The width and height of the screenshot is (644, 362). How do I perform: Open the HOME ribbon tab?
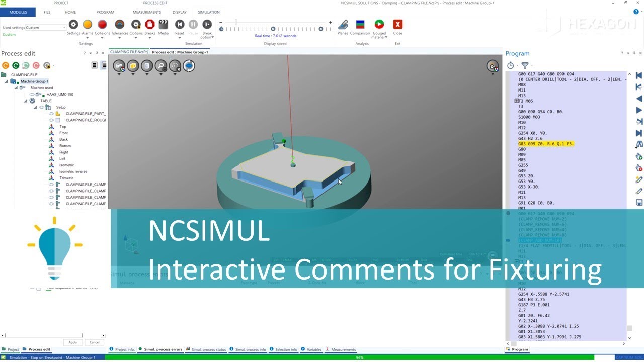tap(70, 12)
